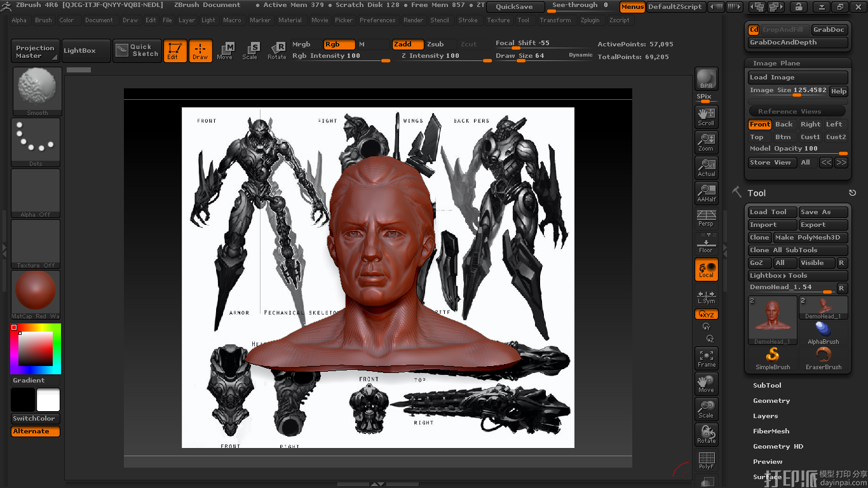Activate Edit mode button
This screenshot has width=868, height=488.
tap(175, 51)
